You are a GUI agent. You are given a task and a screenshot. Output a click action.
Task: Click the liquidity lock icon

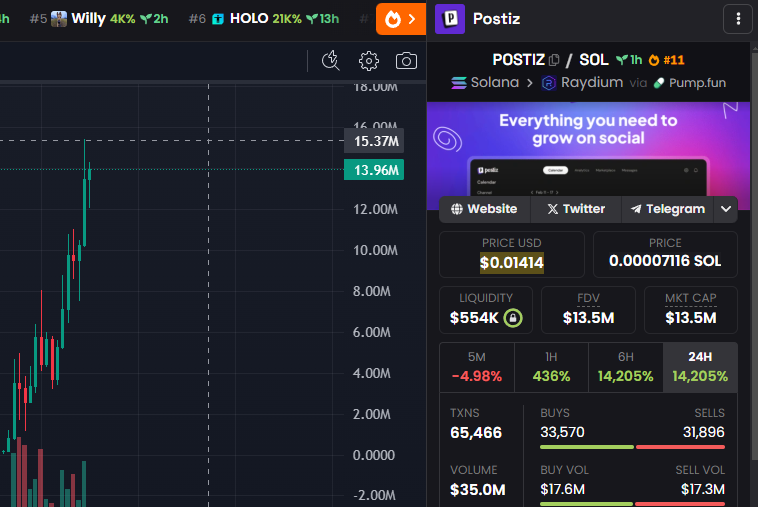coord(513,318)
